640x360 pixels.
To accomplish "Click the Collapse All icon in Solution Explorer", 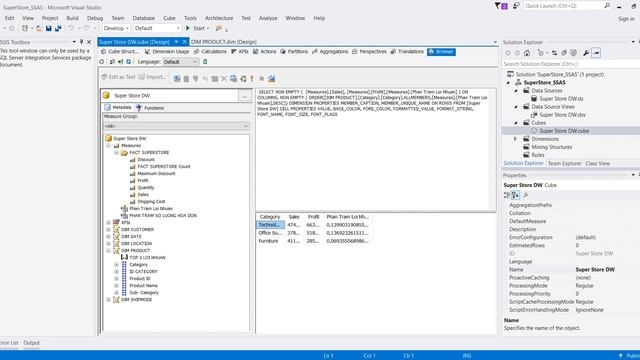I will click(x=564, y=53).
